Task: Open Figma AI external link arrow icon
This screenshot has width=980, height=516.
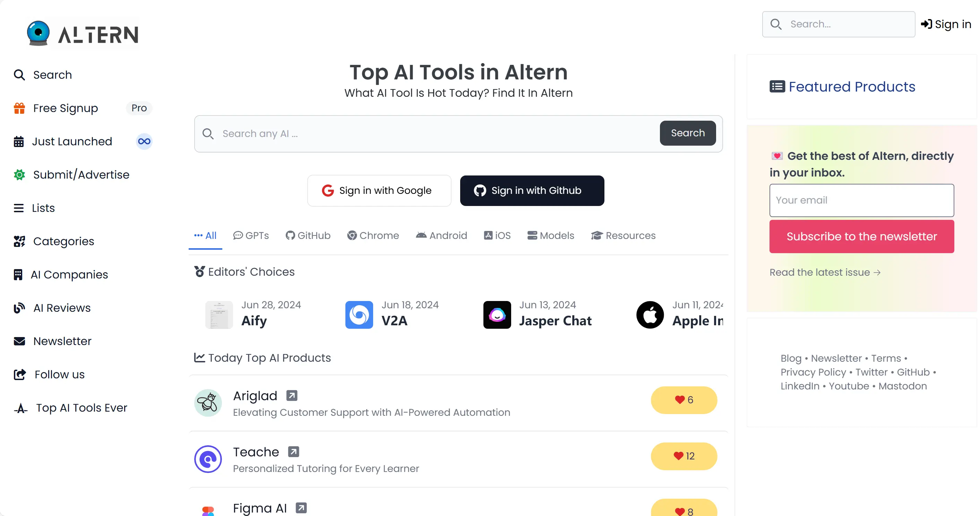Action: pyautogui.click(x=301, y=508)
